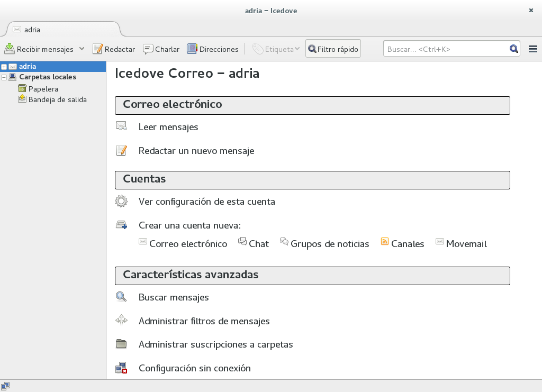Close the Icedove window
Image resolution: width=542 pixels, height=392 pixels.
(x=531, y=11)
